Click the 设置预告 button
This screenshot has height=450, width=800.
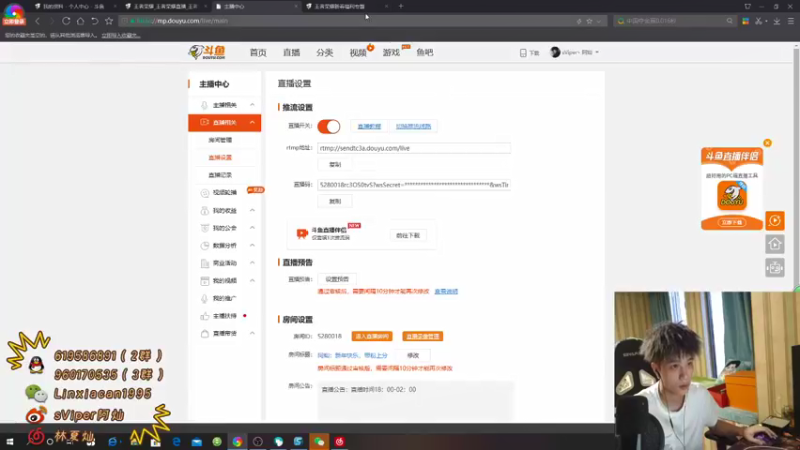click(337, 279)
